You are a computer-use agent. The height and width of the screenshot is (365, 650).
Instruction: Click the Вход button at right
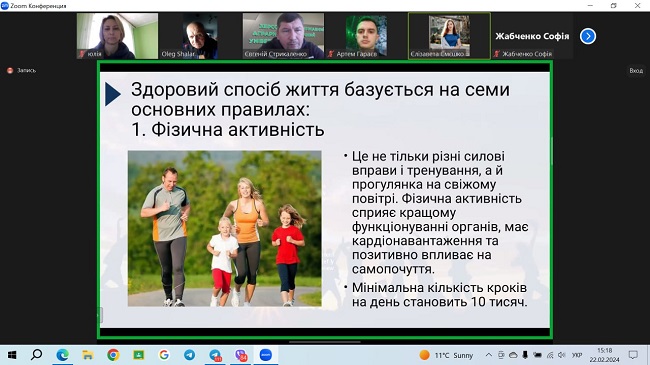pyautogui.click(x=636, y=71)
